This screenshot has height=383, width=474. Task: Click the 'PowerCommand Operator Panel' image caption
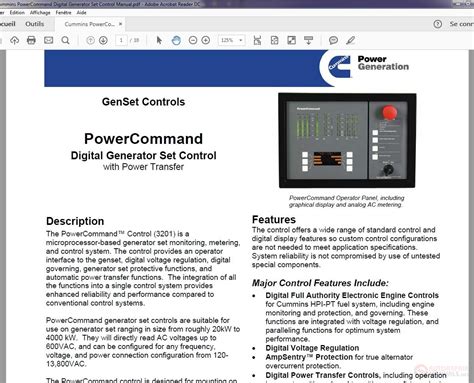click(x=347, y=201)
